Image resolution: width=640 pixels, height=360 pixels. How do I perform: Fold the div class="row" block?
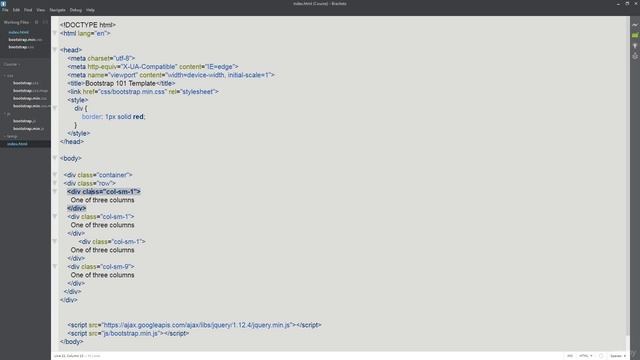click(x=55, y=183)
